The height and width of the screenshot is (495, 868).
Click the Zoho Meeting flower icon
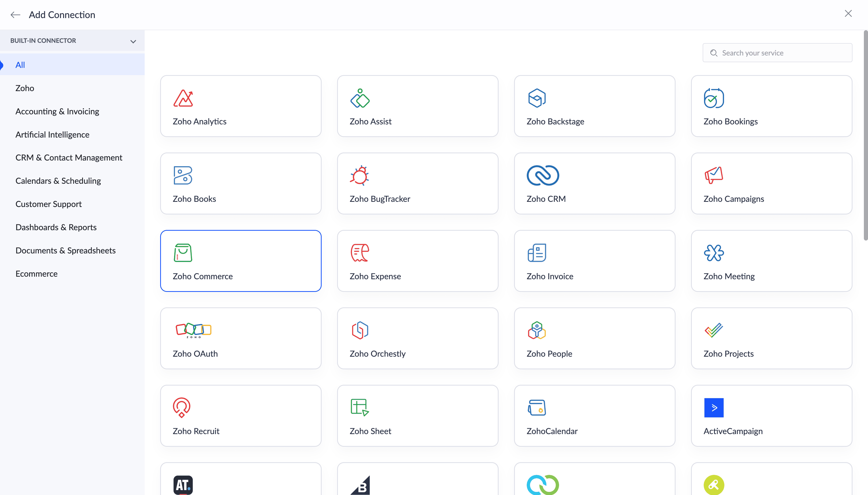point(714,253)
